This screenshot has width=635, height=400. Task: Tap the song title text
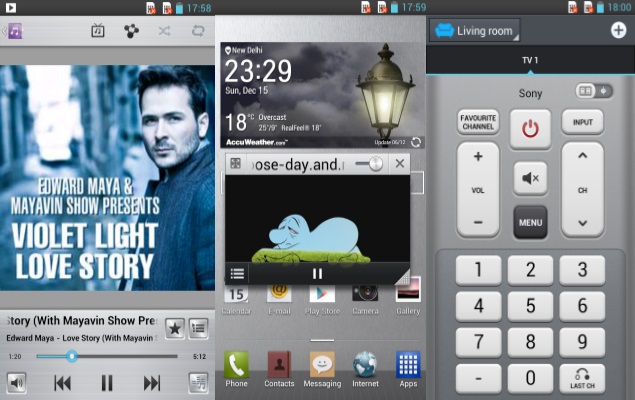point(81,321)
